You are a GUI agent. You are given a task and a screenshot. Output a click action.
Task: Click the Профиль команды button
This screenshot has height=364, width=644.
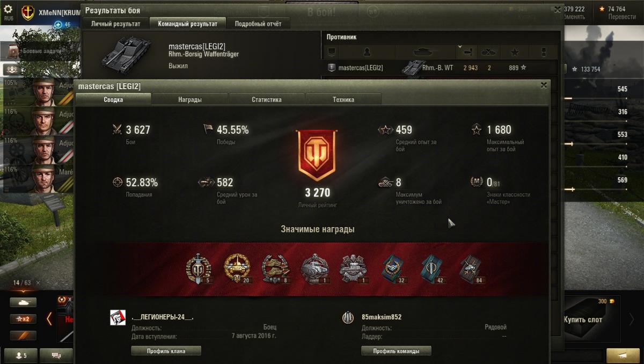(x=396, y=351)
